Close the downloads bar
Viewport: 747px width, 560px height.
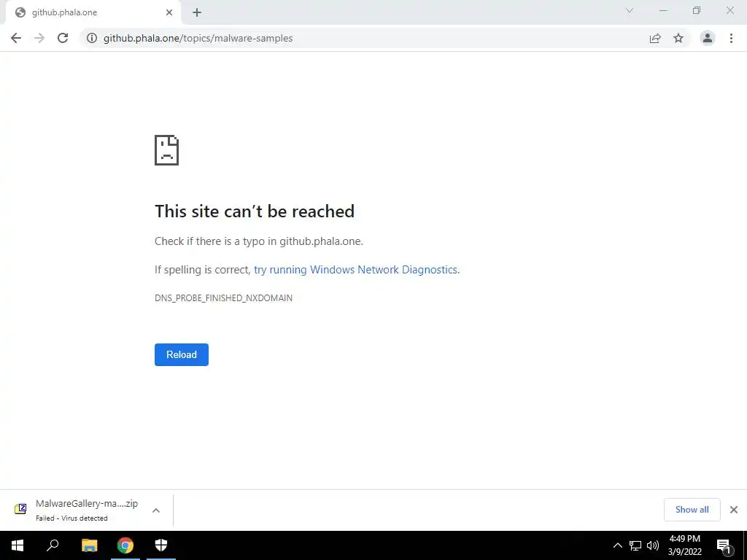coord(734,510)
